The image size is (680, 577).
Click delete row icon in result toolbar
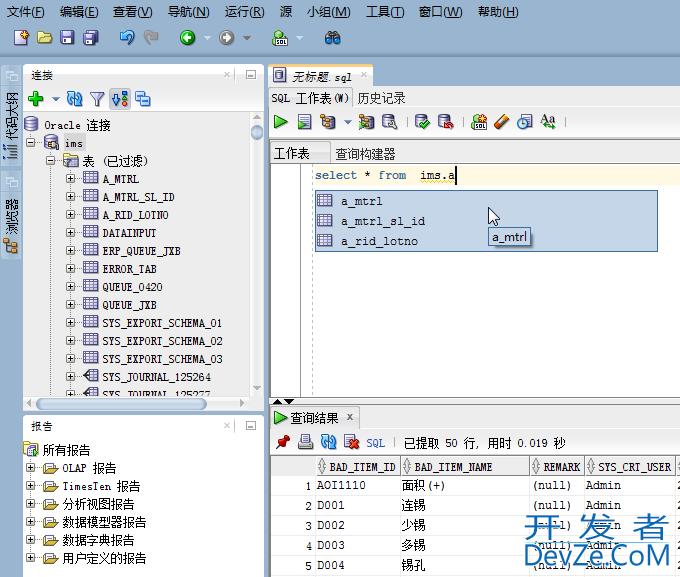point(352,443)
